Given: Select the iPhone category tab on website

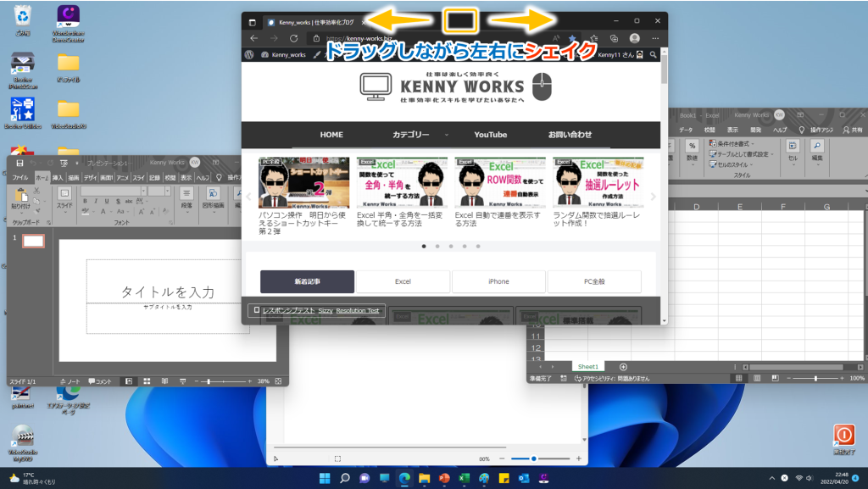Looking at the screenshot, I should point(498,281).
